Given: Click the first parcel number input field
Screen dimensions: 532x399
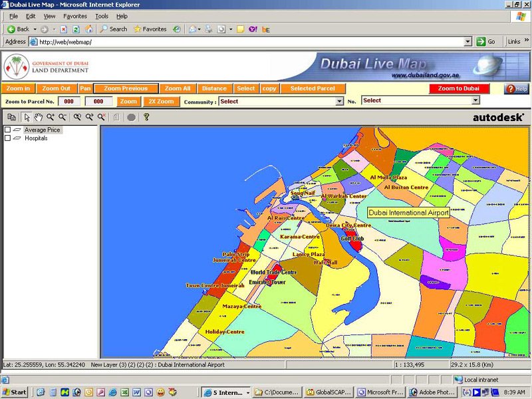Looking at the screenshot, I should pos(69,102).
